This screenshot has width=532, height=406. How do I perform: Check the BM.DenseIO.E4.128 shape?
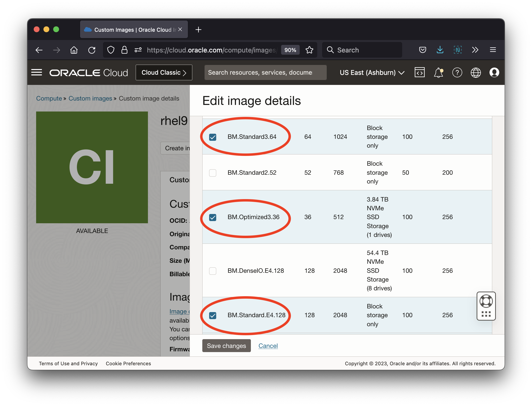tap(213, 271)
